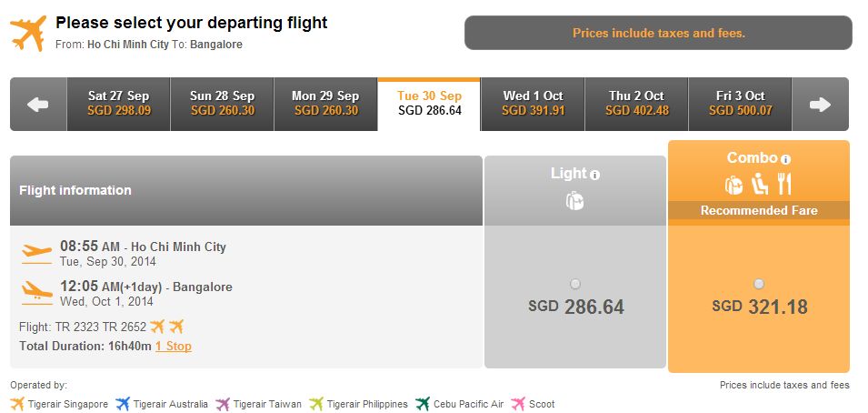Choose the Mon 29 Sep date tab
This screenshot has width=868, height=413.
pyautogui.click(x=325, y=105)
